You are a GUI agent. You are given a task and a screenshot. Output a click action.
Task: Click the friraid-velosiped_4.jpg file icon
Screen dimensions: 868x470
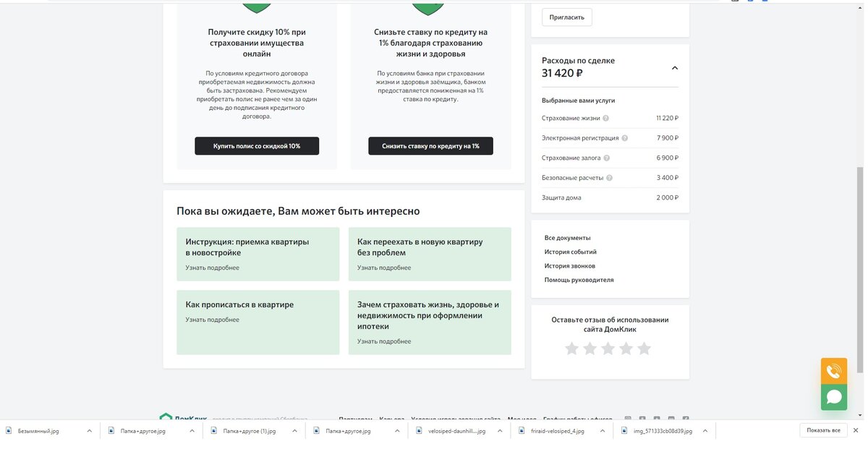point(522,430)
